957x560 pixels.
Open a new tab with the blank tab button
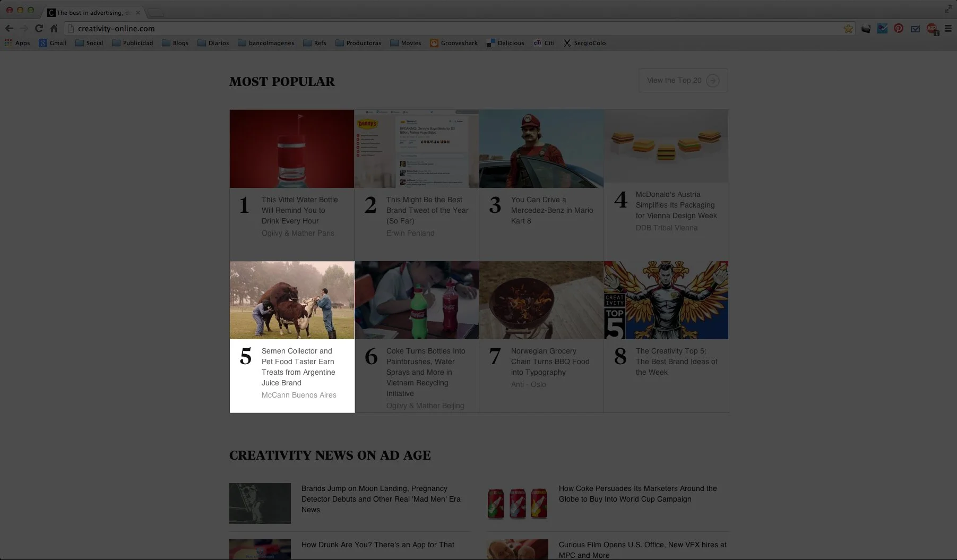click(155, 13)
